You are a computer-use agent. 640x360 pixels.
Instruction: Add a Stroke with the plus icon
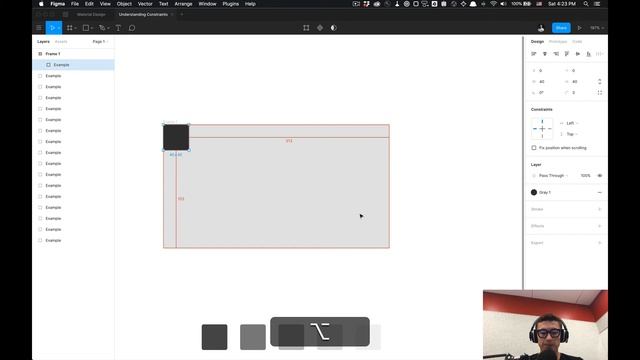[600, 209]
